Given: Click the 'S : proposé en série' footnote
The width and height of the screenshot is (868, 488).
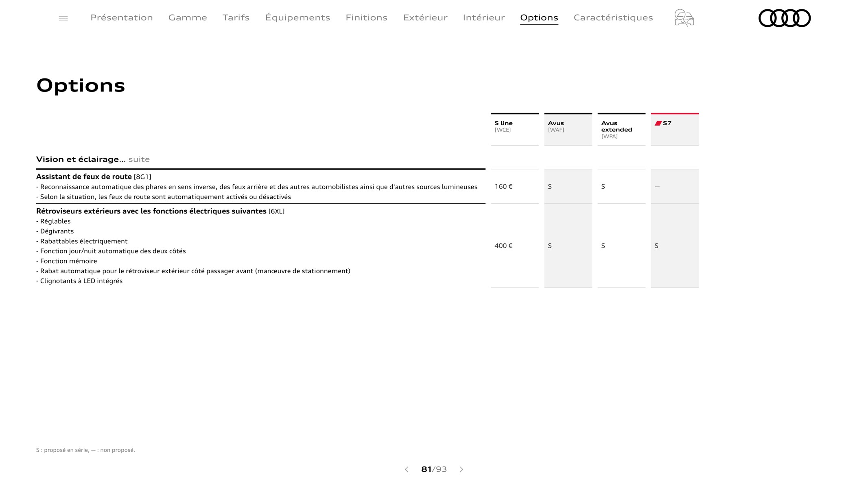Looking at the screenshot, I should 85,450.
